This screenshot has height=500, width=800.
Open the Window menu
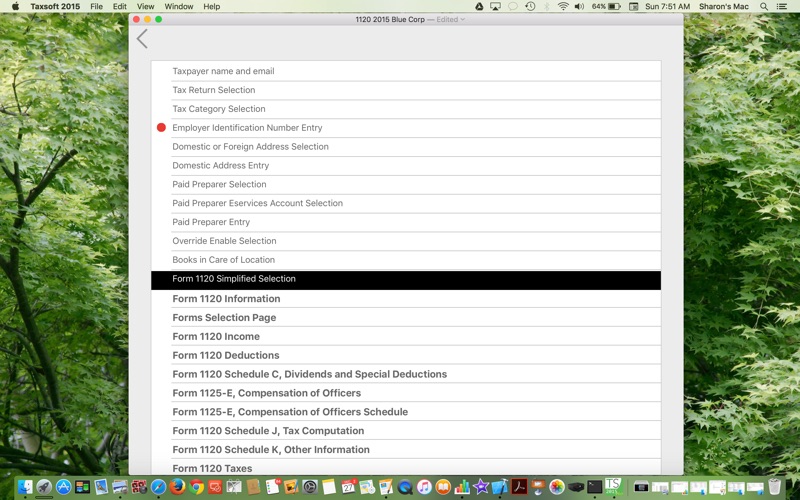pos(179,6)
